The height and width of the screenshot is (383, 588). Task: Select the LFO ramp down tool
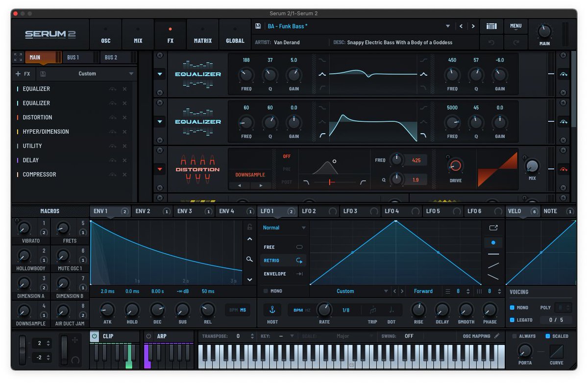click(493, 277)
